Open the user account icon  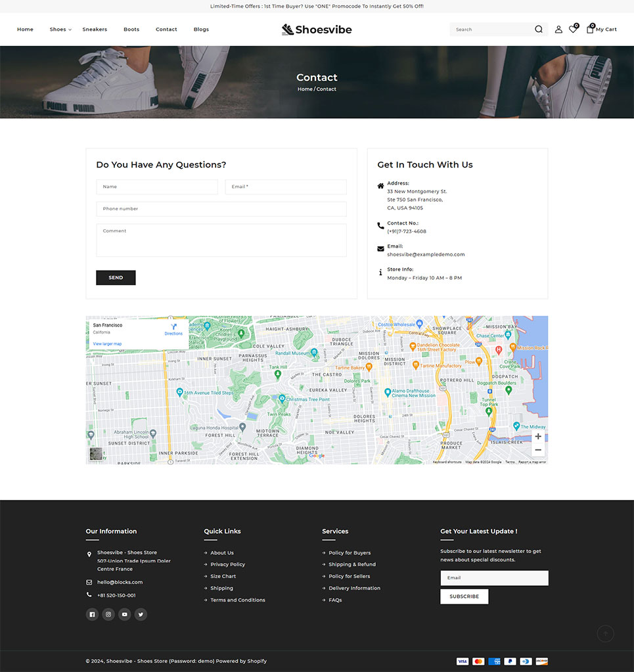pyautogui.click(x=558, y=30)
